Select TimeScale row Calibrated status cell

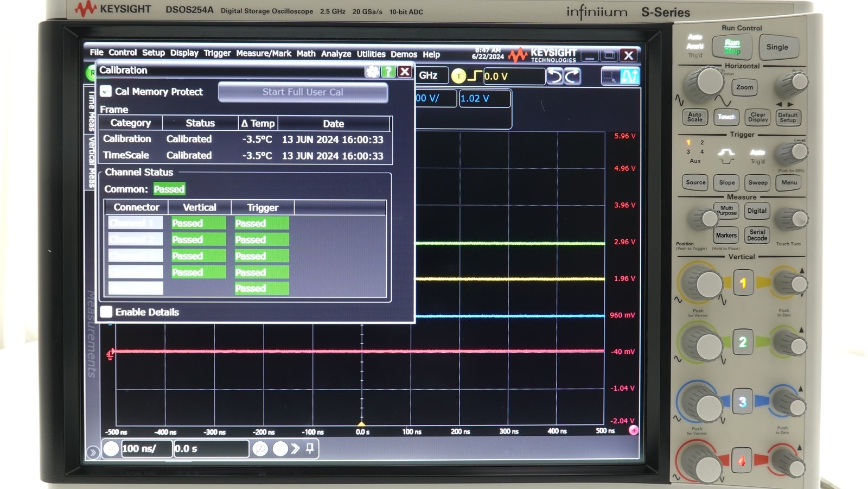189,155
